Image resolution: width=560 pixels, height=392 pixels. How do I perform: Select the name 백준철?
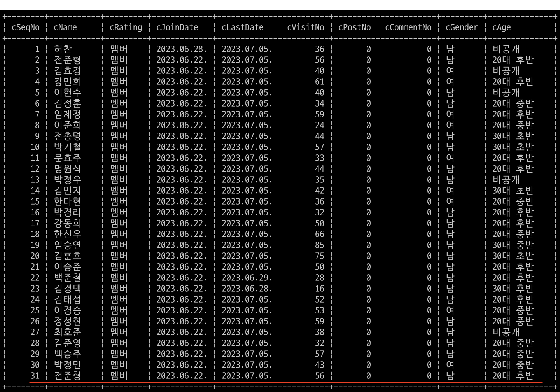pos(68,278)
